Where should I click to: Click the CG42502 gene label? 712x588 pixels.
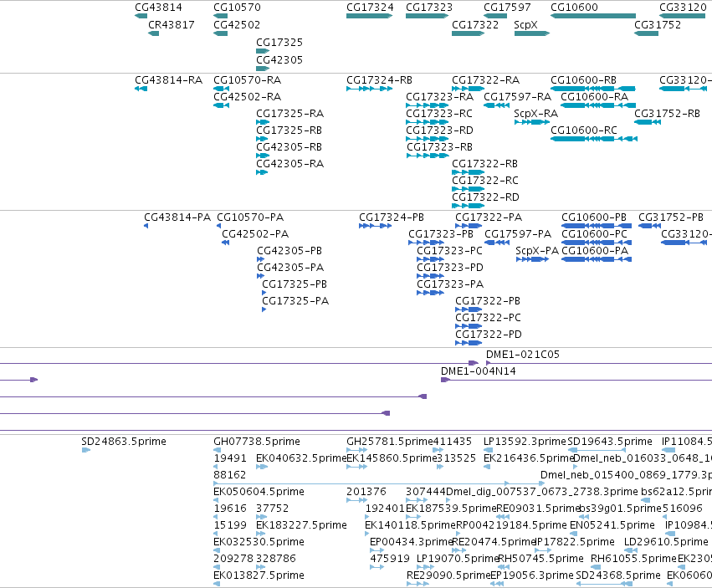[x=237, y=25]
